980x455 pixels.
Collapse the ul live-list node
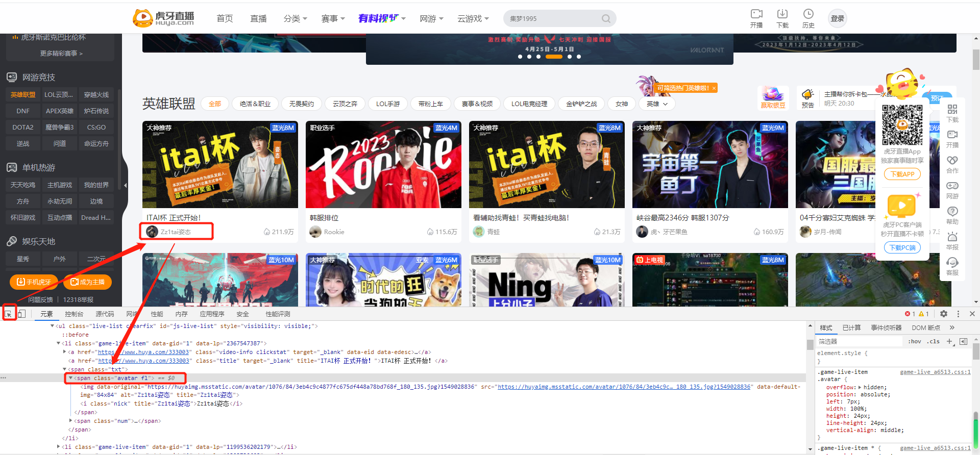point(52,326)
